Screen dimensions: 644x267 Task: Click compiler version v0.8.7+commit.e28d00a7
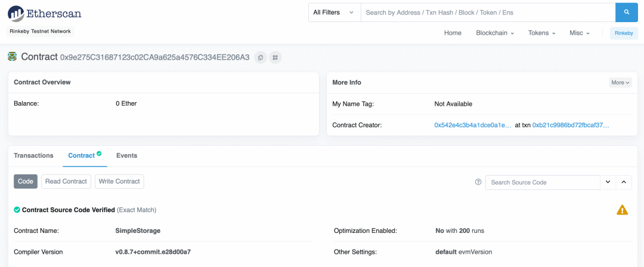coord(153,252)
